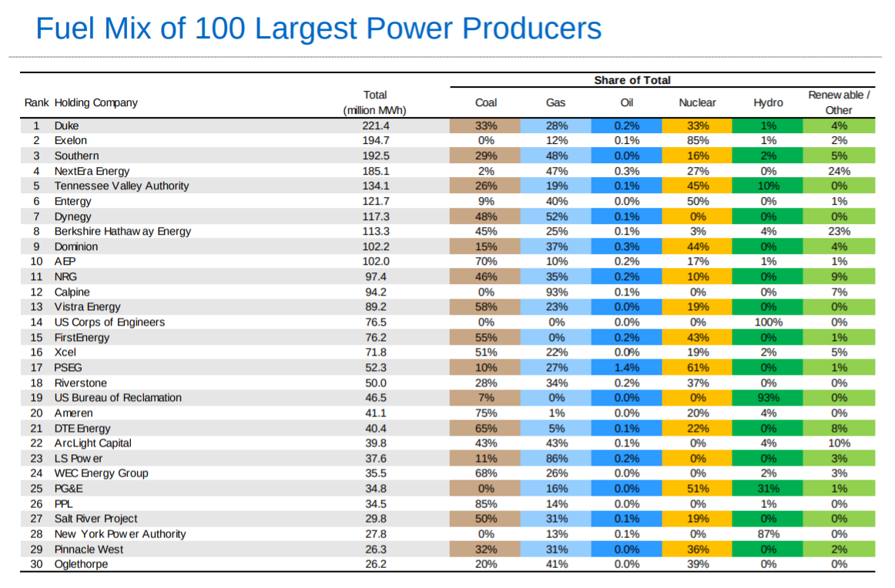The width and height of the screenshot is (895, 588).
Task: Click the Salt River Project name
Action: [x=96, y=519]
